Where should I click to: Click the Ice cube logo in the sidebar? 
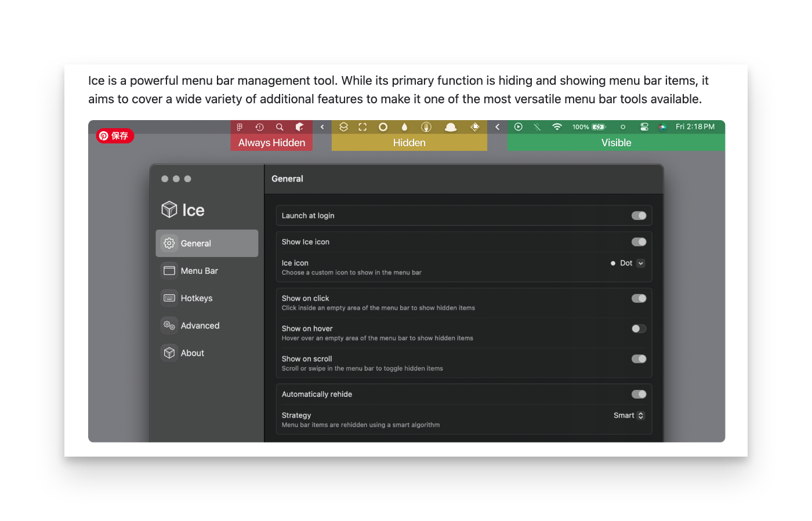click(169, 209)
